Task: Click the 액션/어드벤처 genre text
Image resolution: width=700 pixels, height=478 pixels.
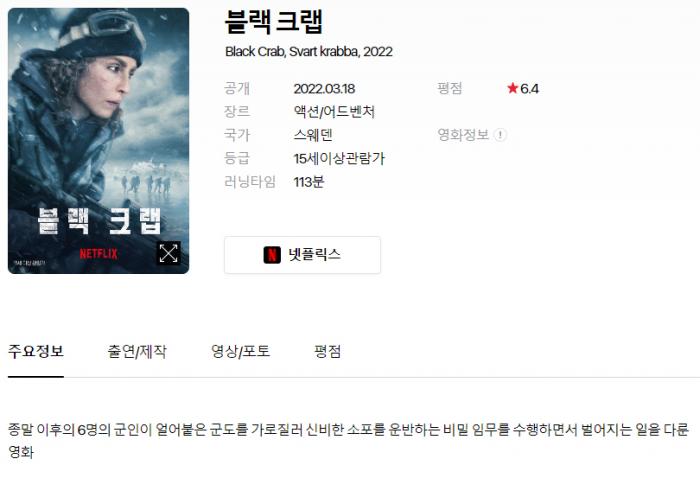Action: pyautogui.click(x=334, y=112)
